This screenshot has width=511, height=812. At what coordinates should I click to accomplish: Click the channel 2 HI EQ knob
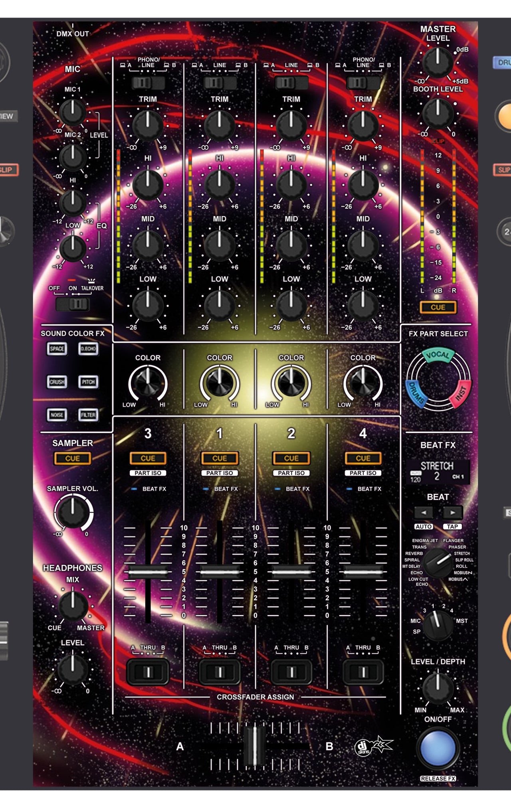click(291, 185)
